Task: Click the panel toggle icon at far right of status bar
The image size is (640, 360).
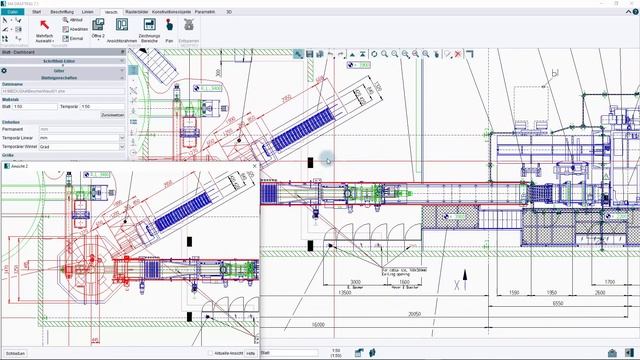Action: coord(629,353)
